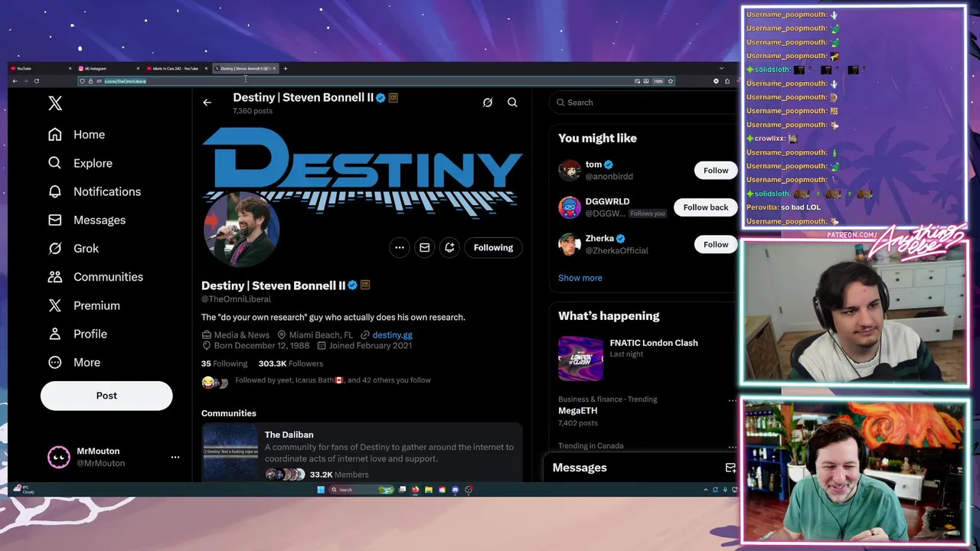Follow the tom account

(716, 171)
